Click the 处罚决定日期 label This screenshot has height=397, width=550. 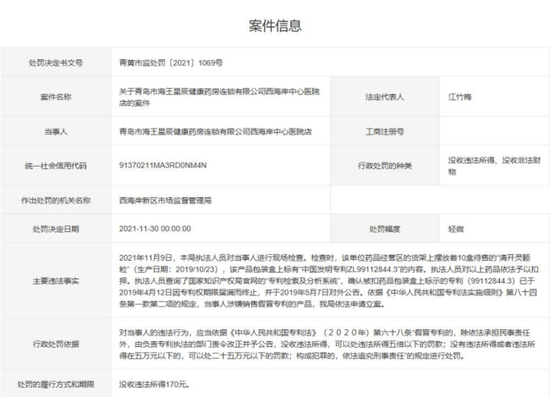pos(56,229)
